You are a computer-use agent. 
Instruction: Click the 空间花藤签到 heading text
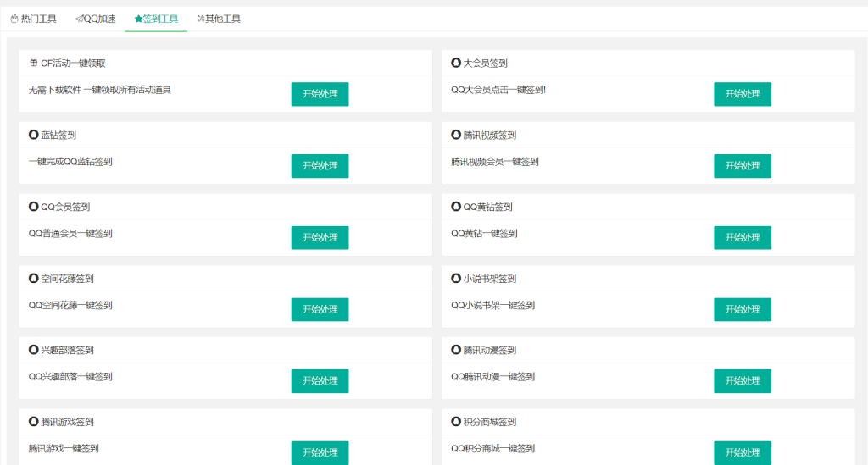point(67,279)
